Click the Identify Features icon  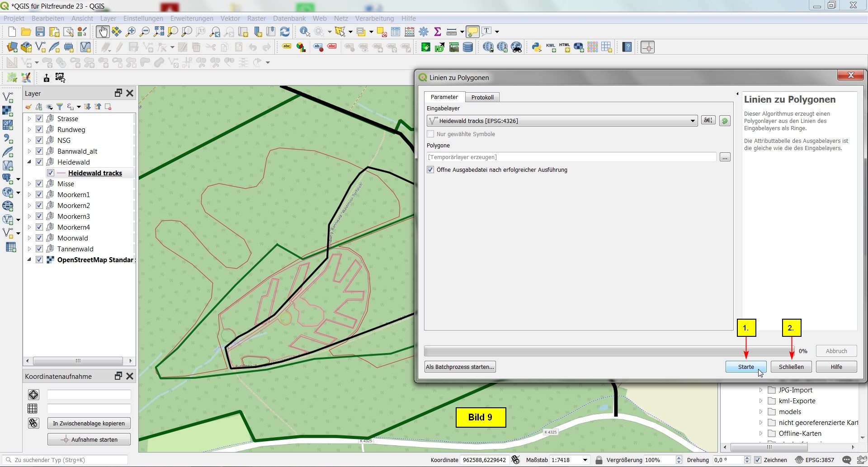(x=305, y=32)
